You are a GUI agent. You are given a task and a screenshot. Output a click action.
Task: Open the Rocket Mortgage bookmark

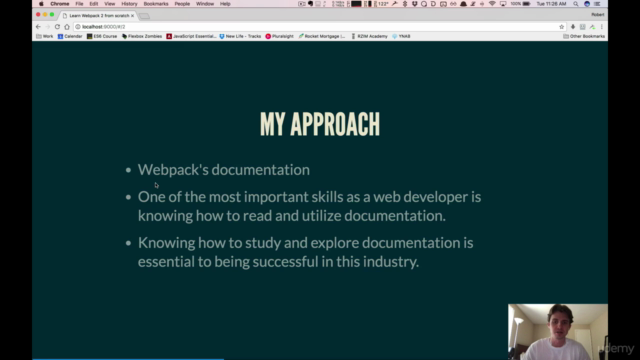coord(322,36)
